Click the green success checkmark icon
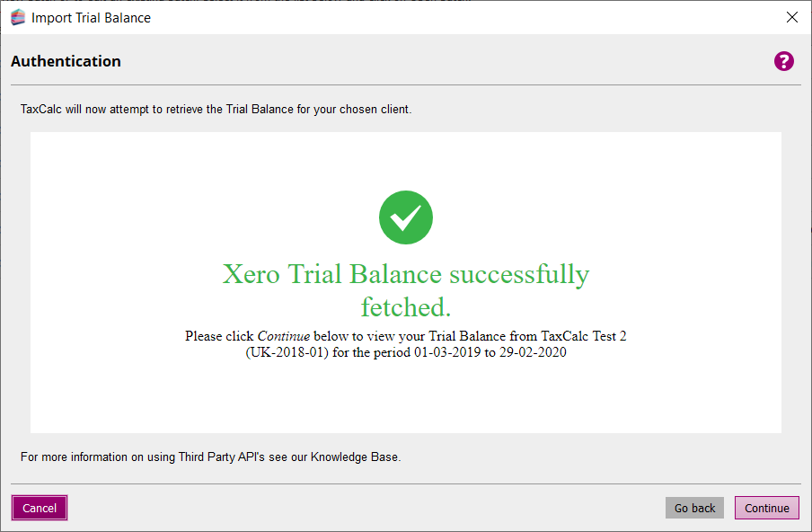812x532 pixels. pyautogui.click(x=406, y=217)
